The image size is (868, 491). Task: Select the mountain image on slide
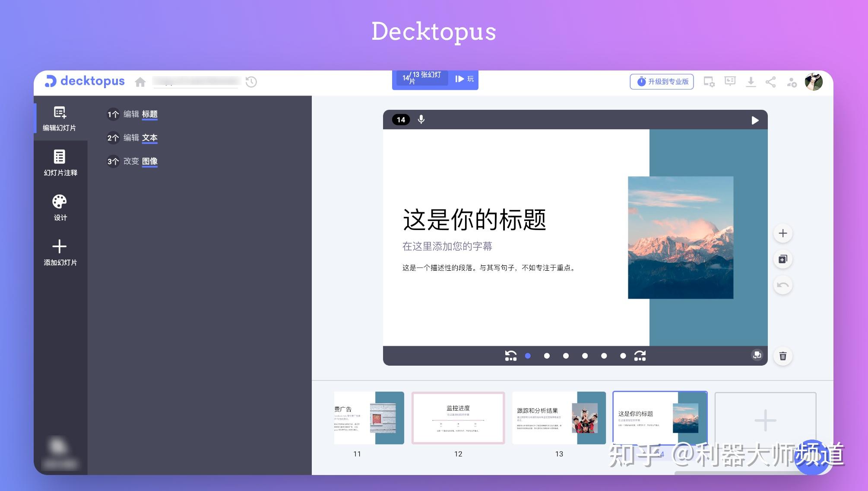point(681,237)
